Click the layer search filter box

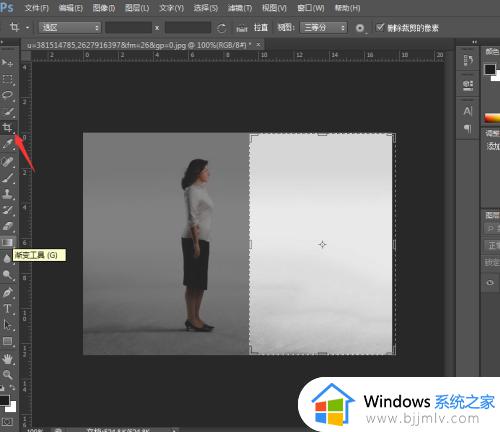[x=492, y=229]
